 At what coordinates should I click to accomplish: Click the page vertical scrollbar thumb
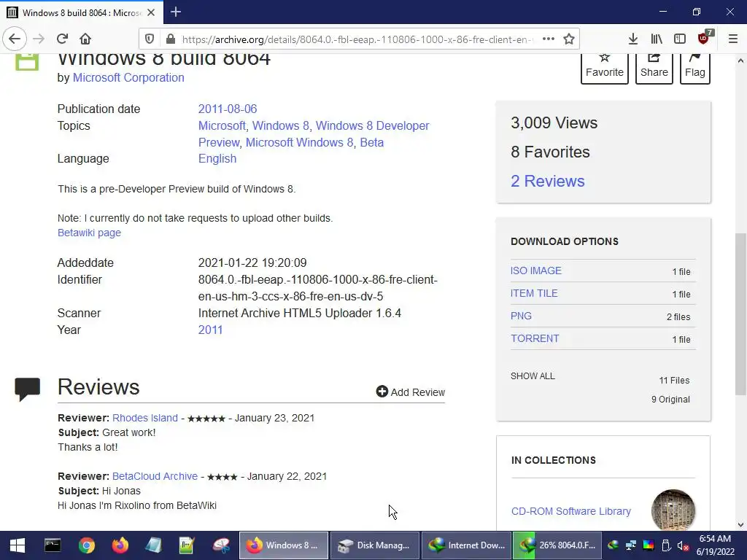pos(740,314)
